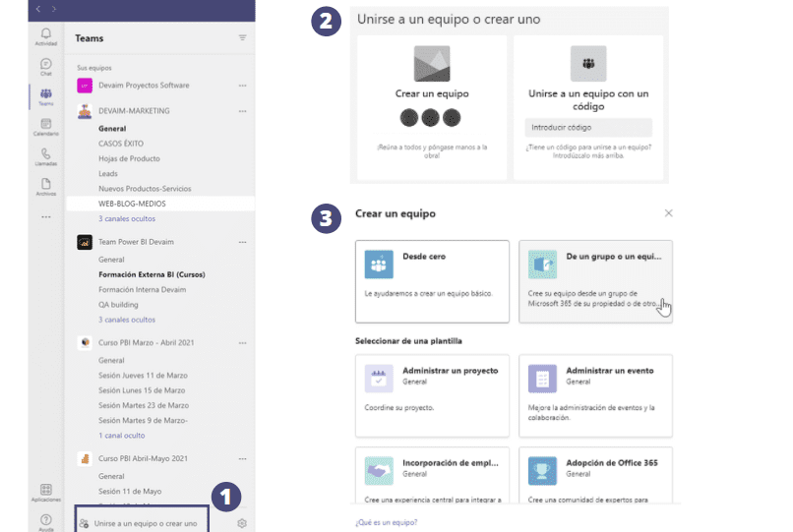The height and width of the screenshot is (532, 793).
Task: Open Sesión Martes 23 de Marzo channel
Action: pos(144,405)
